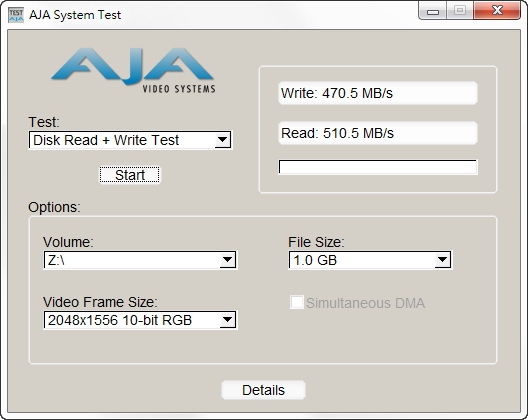Open the Volume dropdown showing Z:\

click(x=140, y=260)
